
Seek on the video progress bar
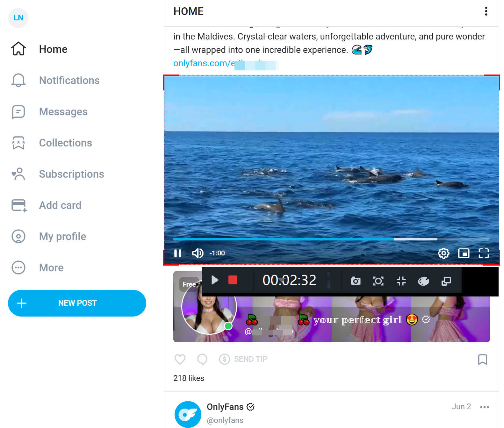tap(331, 239)
